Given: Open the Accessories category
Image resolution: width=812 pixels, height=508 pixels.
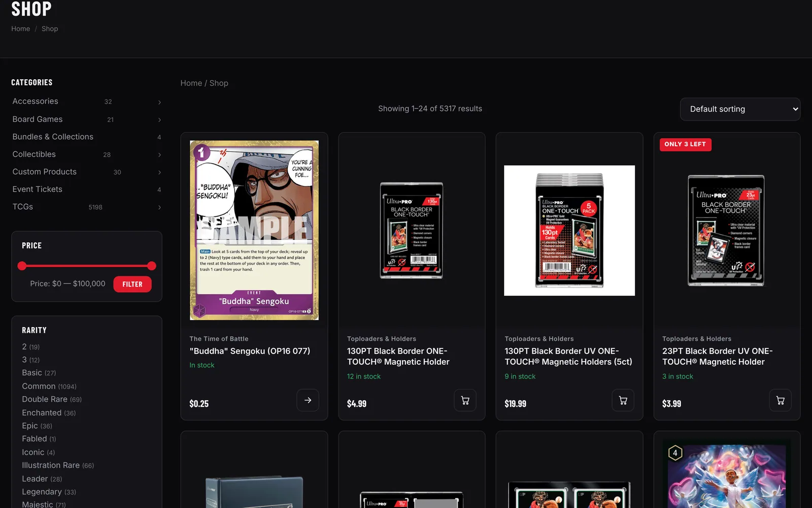Looking at the screenshot, I should pyautogui.click(x=36, y=101).
